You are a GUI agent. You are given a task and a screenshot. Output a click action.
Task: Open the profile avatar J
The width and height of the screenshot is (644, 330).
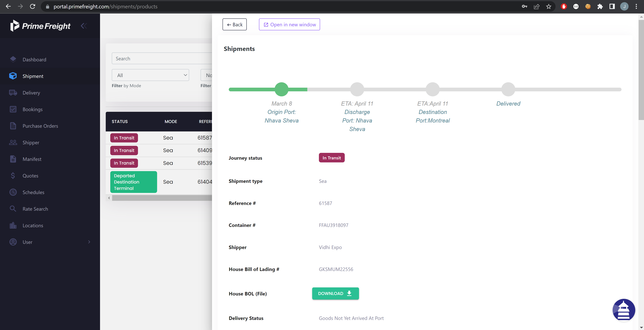click(624, 7)
